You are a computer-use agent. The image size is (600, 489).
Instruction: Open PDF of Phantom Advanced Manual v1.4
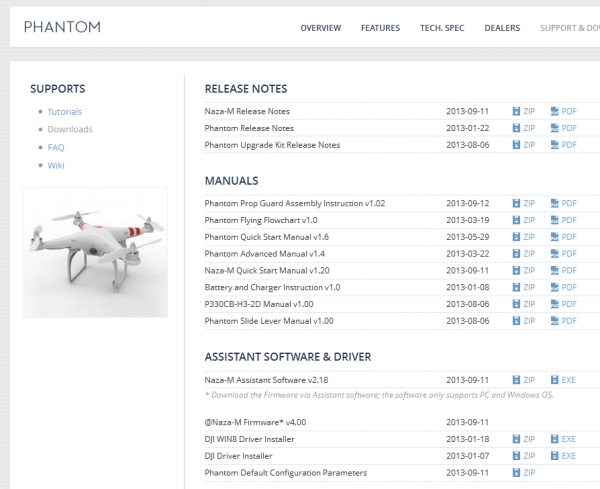(x=563, y=254)
